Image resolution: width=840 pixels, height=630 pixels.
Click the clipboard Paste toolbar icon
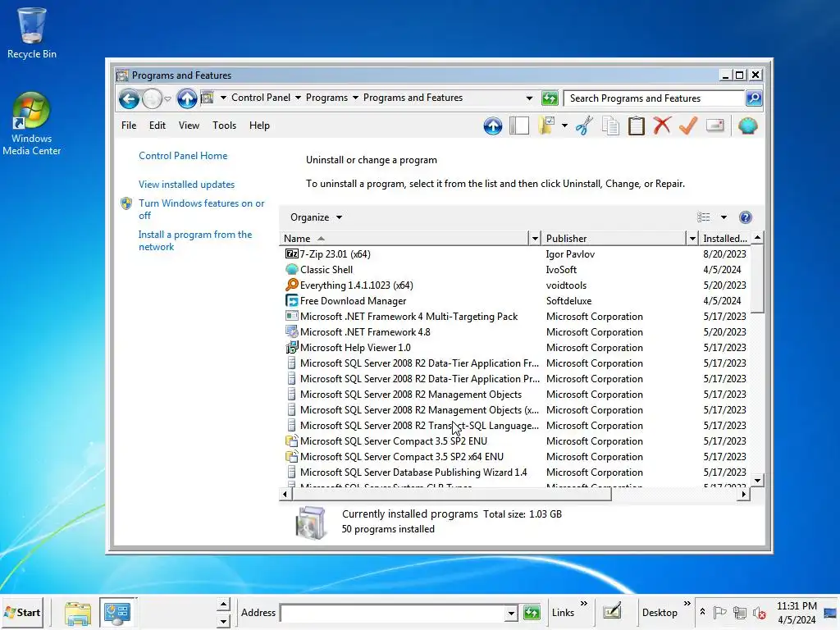637,126
